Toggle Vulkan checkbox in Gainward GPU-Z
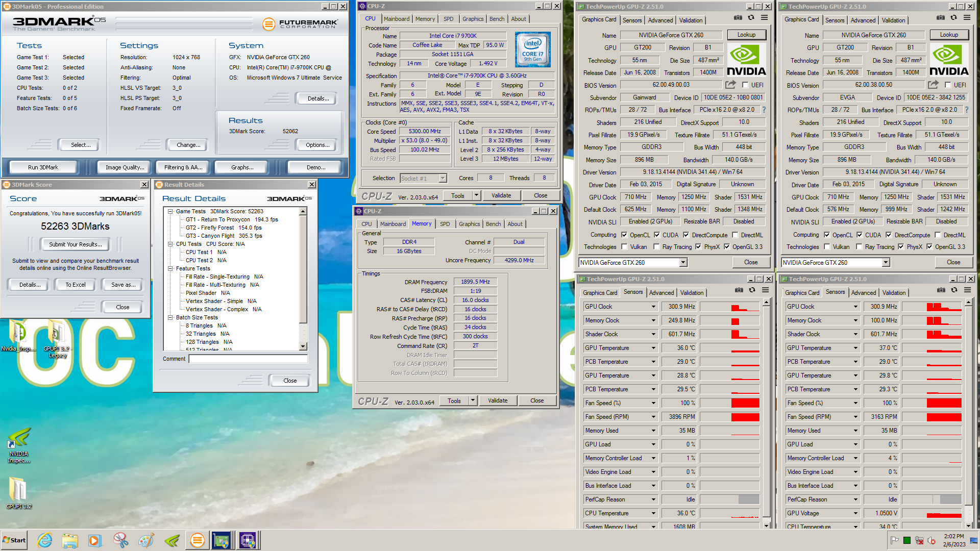The image size is (980, 551). point(624,247)
